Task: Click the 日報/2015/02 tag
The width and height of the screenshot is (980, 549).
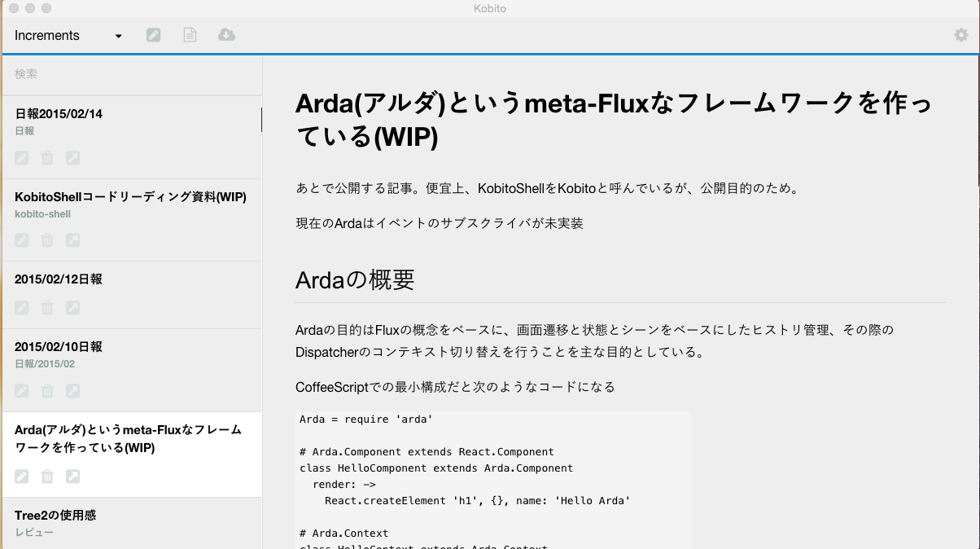Action: click(45, 364)
